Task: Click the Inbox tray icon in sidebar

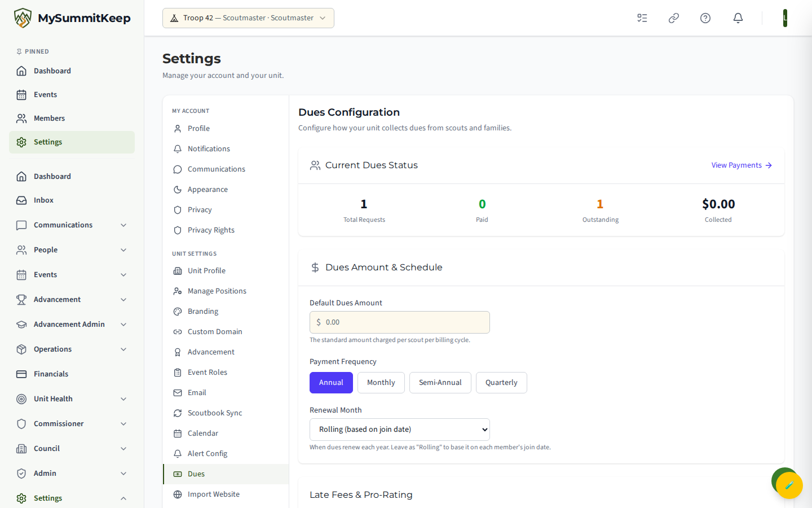Action: point(21,200)
